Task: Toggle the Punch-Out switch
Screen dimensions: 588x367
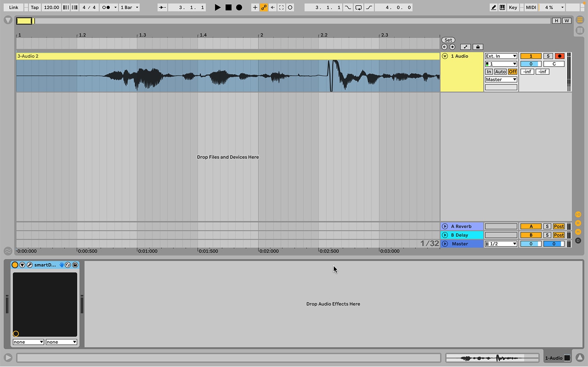Action: [x=369, y=7]
